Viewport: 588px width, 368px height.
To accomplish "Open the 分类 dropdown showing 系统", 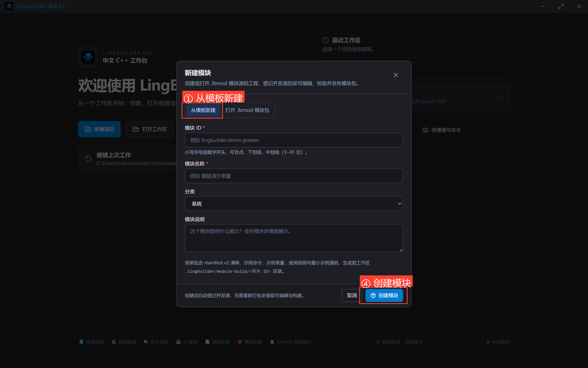I will [294, 203].
